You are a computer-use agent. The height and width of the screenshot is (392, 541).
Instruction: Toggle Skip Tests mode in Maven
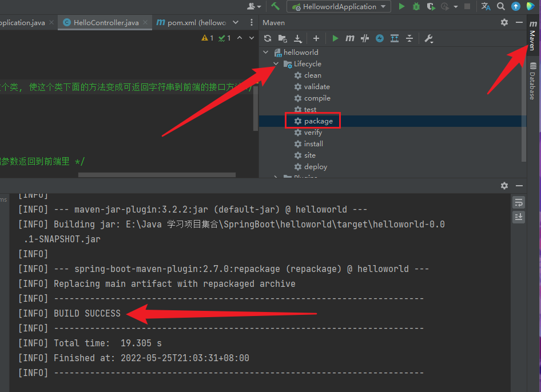[380, 38]
